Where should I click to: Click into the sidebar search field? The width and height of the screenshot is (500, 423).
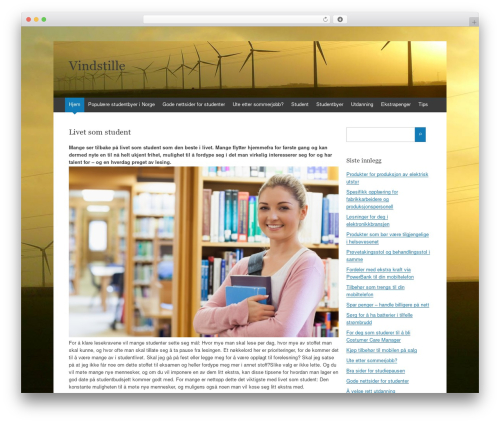tap(380, 134)
